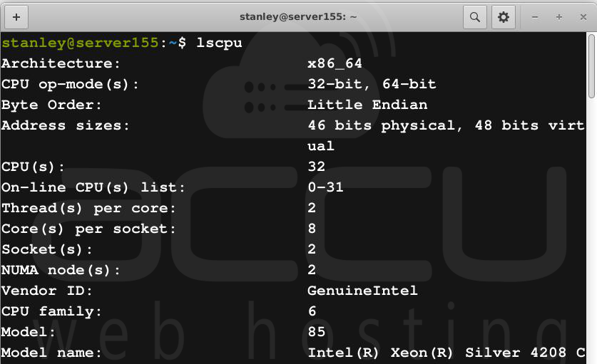
Task: Select the CPU count value 32
Action: pyautogui.click(x=317, y=167)
